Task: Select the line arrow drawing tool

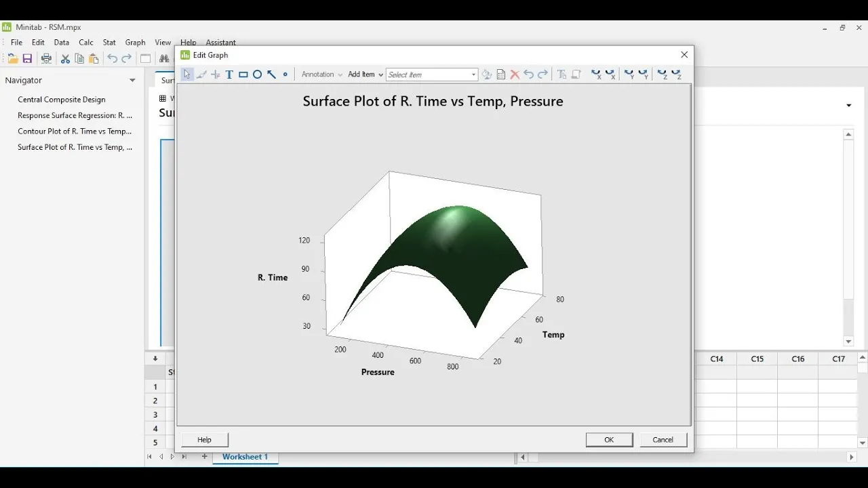Action: click(x=271, y=75)
